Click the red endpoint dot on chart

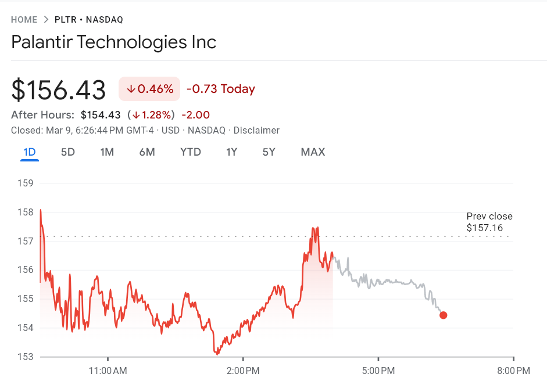444,315
